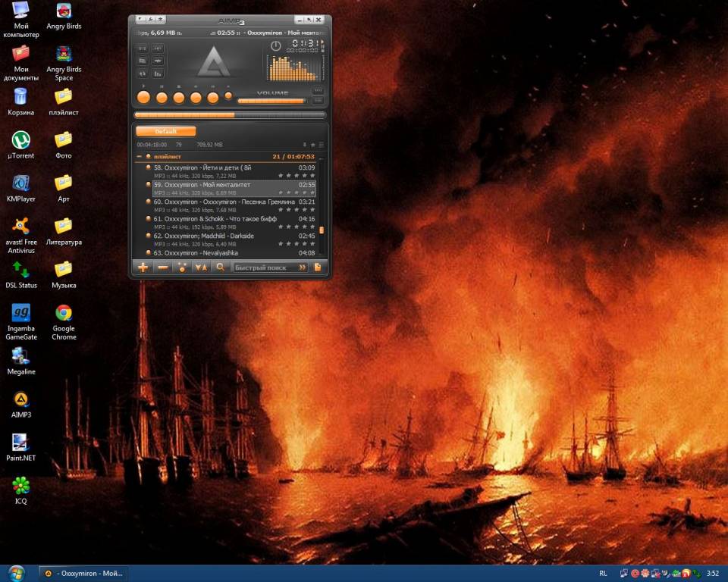The image size is (728, 582).
Task: Select the Google Chrome desktop shortcut
Action: [x=64, y=322]
